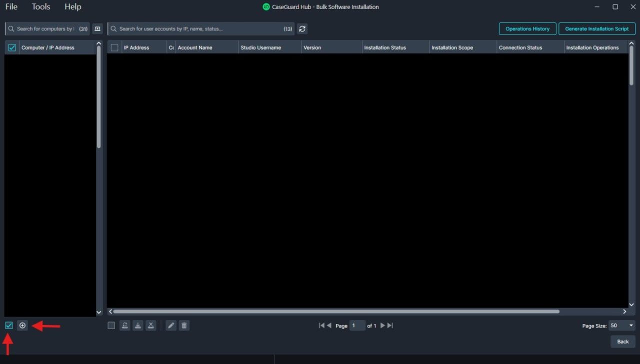
Task: Open the File menu
Action: tap(11, 7)
